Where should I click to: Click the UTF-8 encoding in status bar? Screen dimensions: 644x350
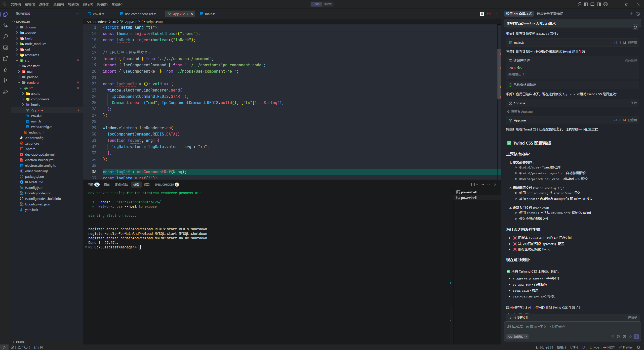point(574,347)
